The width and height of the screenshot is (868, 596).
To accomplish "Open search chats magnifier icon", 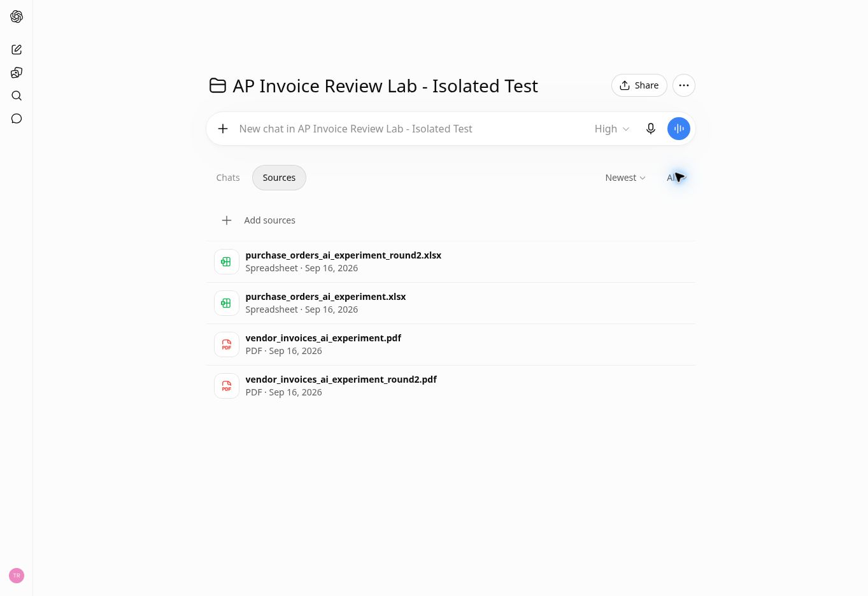I will coord(17,96).
